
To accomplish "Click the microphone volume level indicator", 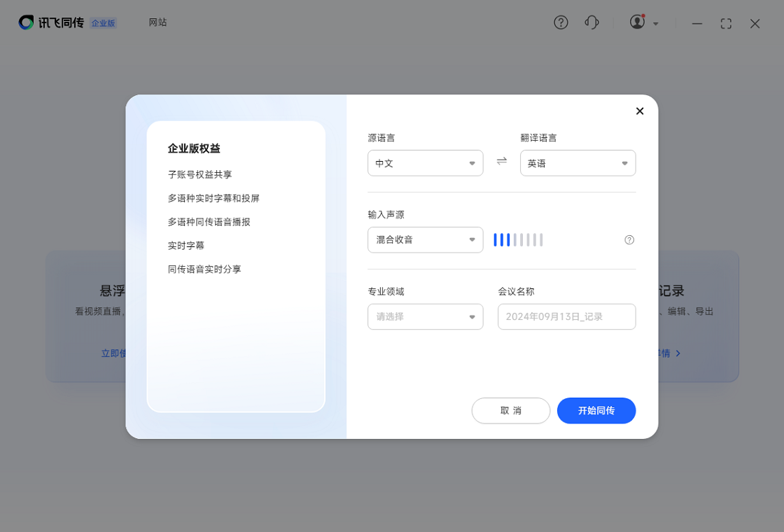I will 518,240.
